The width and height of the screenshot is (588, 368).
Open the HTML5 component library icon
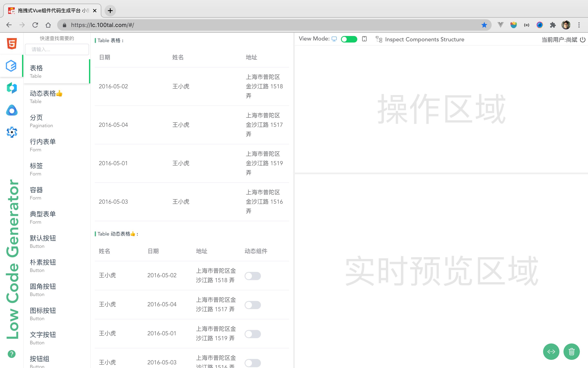click(12, 44)
